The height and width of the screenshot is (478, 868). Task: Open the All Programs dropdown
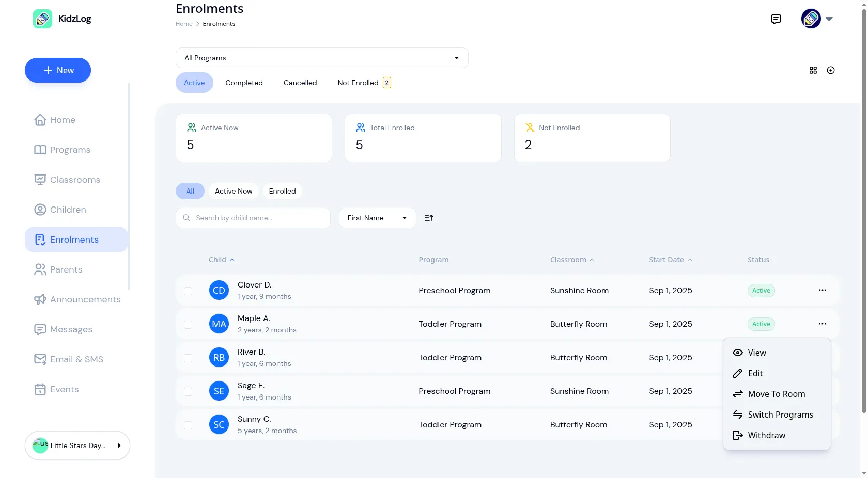pyautogui.click(x=322, y=58)
